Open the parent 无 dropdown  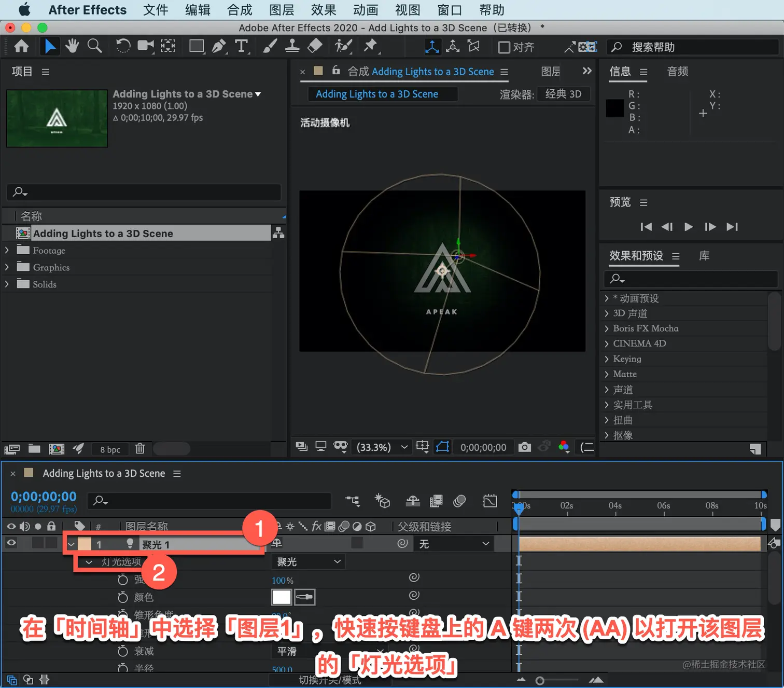tap(454, 544)
